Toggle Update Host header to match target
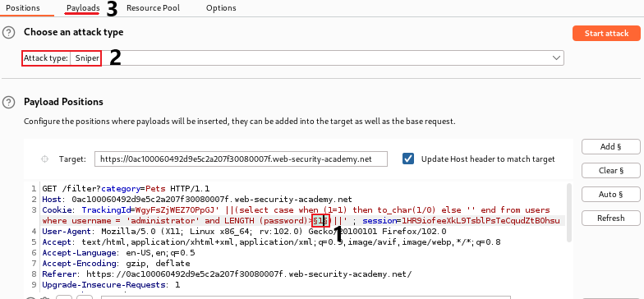The width and height of the screenshot is (644, 299). pyautogui.click(x=408, y=159)
